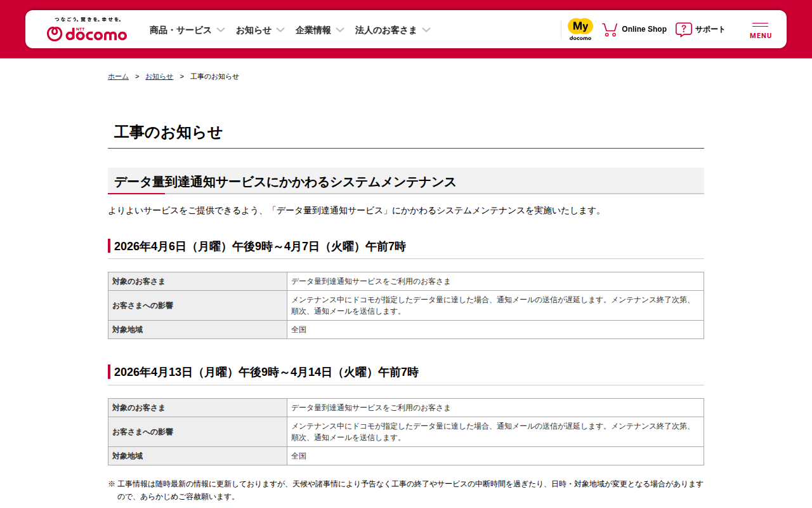Screen dimensions: 812x508
Task: Go to ホーム breadcrumb link
Action: coord(118,76)
